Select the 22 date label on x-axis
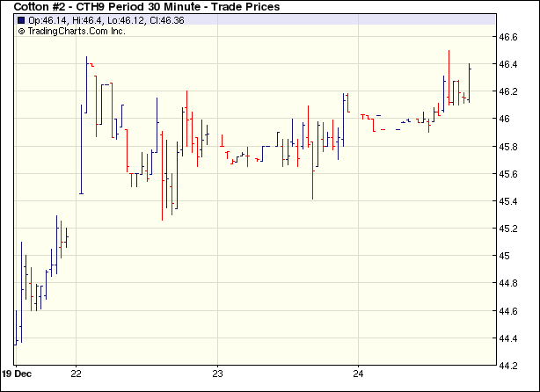540x392 pixels. click(x=77, y=373)
